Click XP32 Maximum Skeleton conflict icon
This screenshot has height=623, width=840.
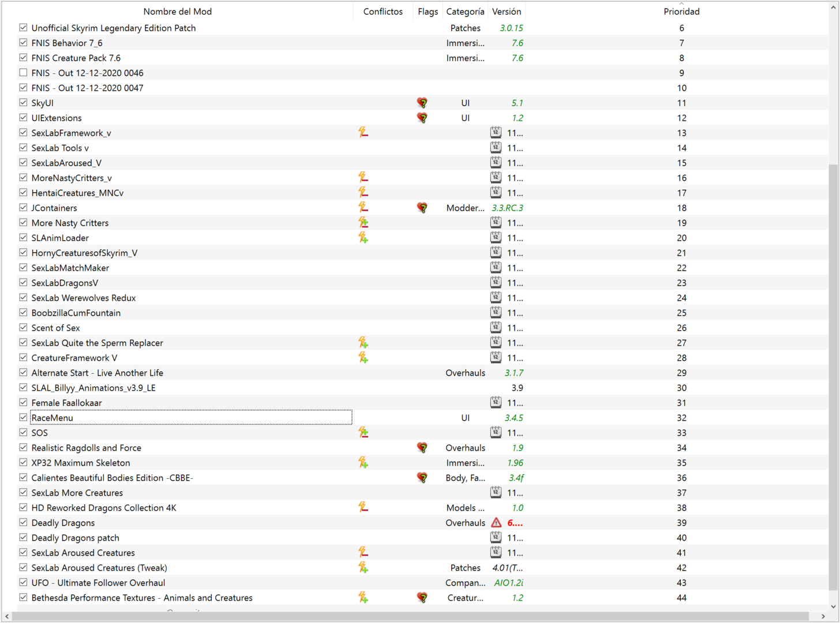point(363,463)
